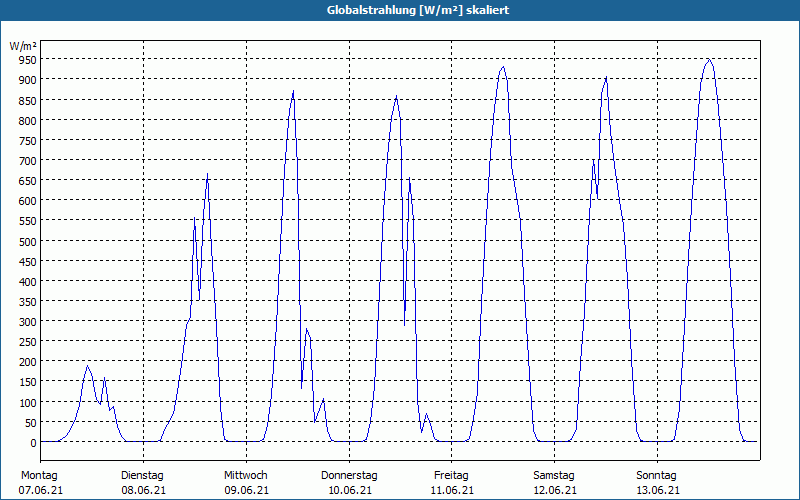
Task: Click the 250 y-axis value
Action: (27, 342)
